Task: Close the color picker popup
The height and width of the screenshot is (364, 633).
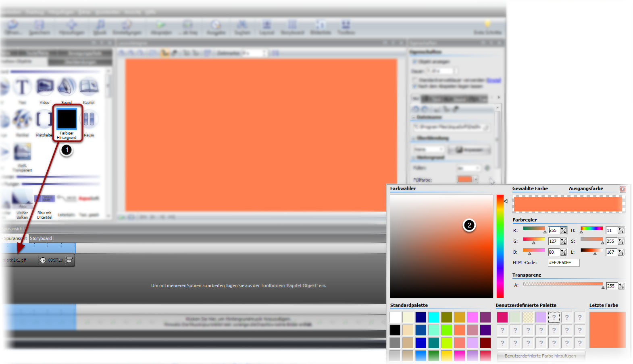Action: coord(623,189)
